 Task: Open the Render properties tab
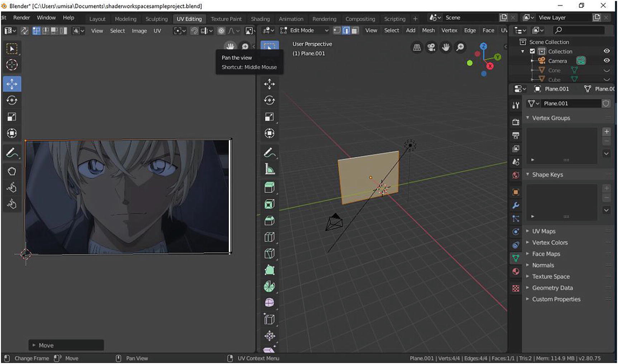(516, 122)
